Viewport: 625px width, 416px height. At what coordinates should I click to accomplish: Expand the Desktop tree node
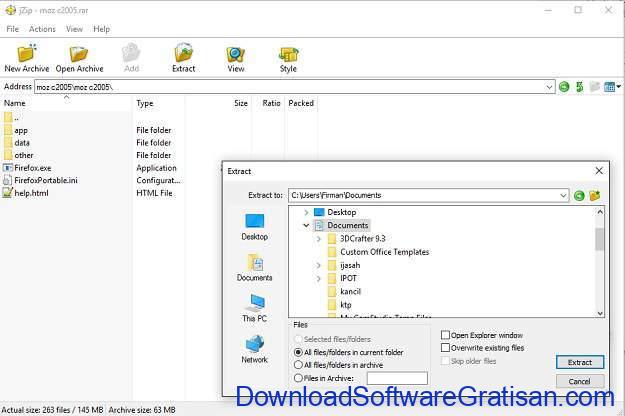tap(306, 212)
